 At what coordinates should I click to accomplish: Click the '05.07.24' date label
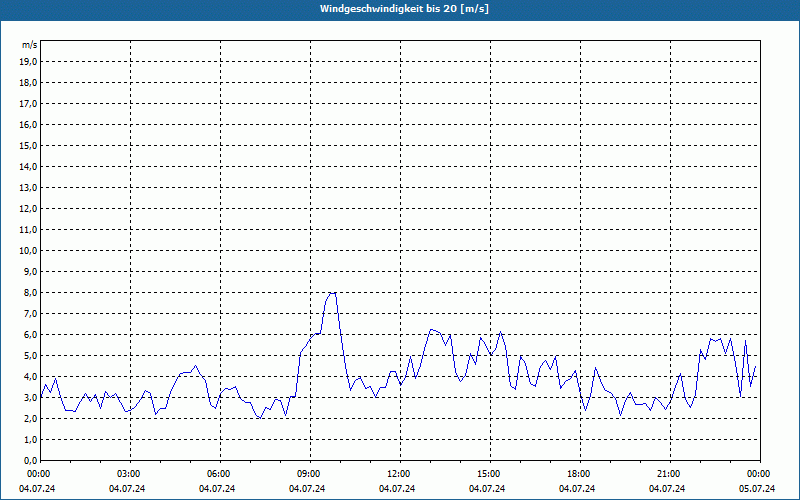coord(757,489)
